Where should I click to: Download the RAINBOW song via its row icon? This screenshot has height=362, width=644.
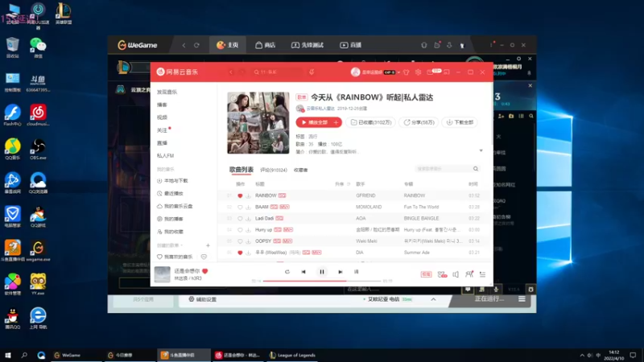(248, 195)
